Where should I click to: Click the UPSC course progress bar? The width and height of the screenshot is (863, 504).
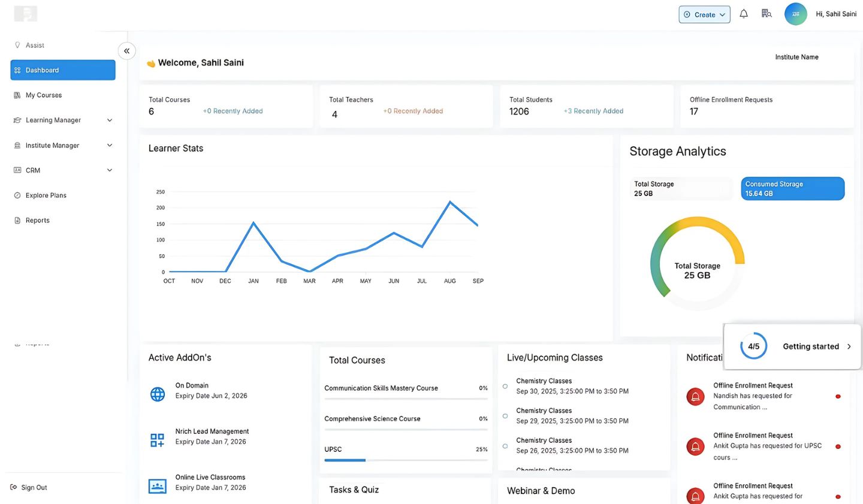pyautogui.click(x=406, y=460)
